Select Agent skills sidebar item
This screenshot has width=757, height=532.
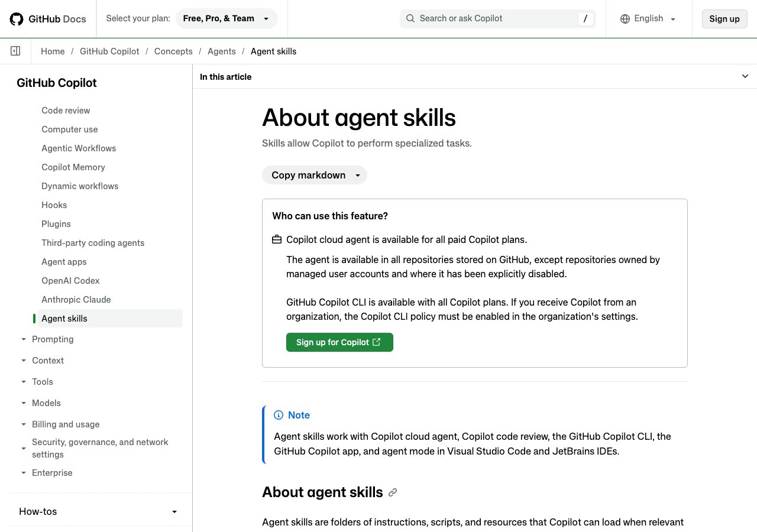coord(110,319)
